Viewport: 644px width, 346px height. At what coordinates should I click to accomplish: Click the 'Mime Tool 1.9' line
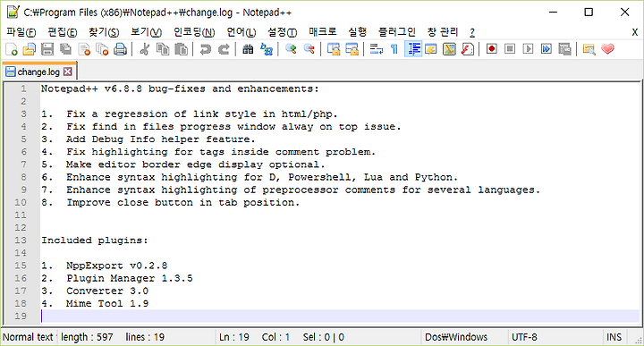pyautogui.click(x=95, y=303)
